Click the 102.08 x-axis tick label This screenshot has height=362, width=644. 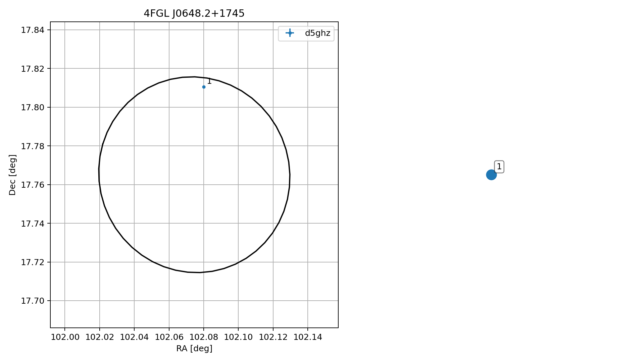(204, 337)
